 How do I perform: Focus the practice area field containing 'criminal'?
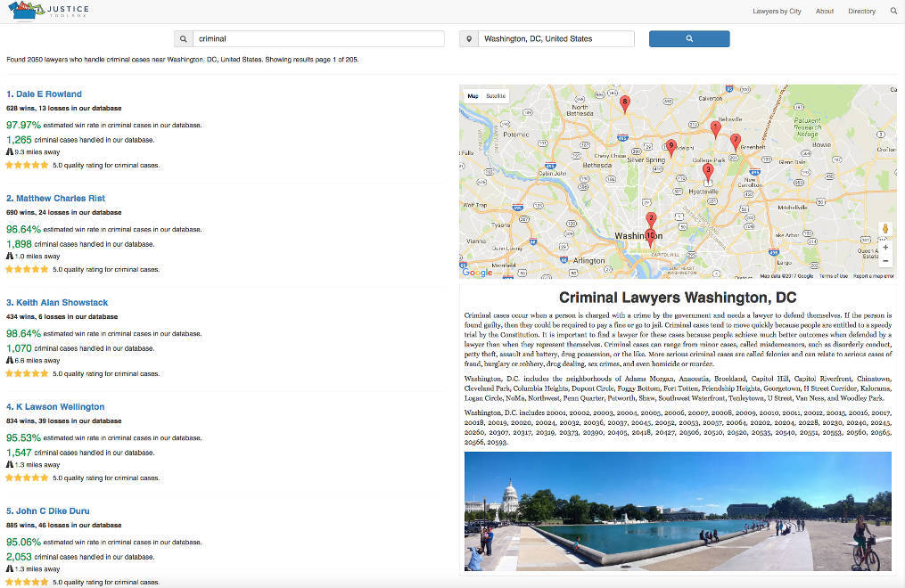coord(318,38)
